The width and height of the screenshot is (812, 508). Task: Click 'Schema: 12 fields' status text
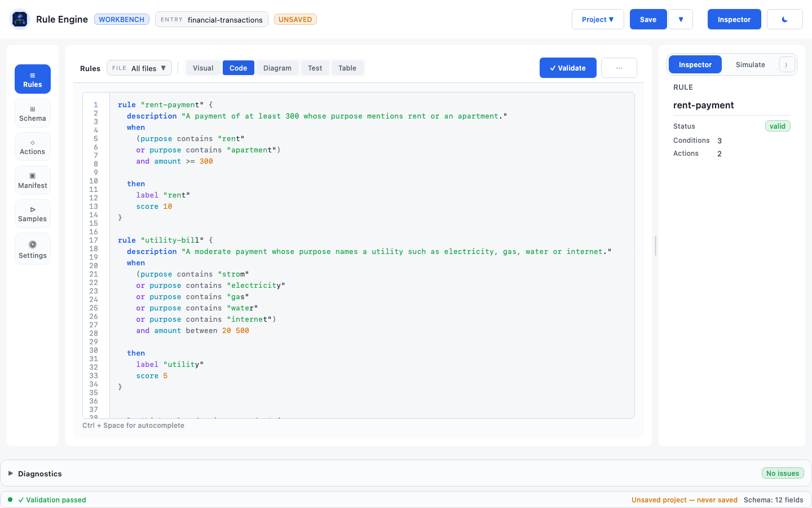(774, 500)
